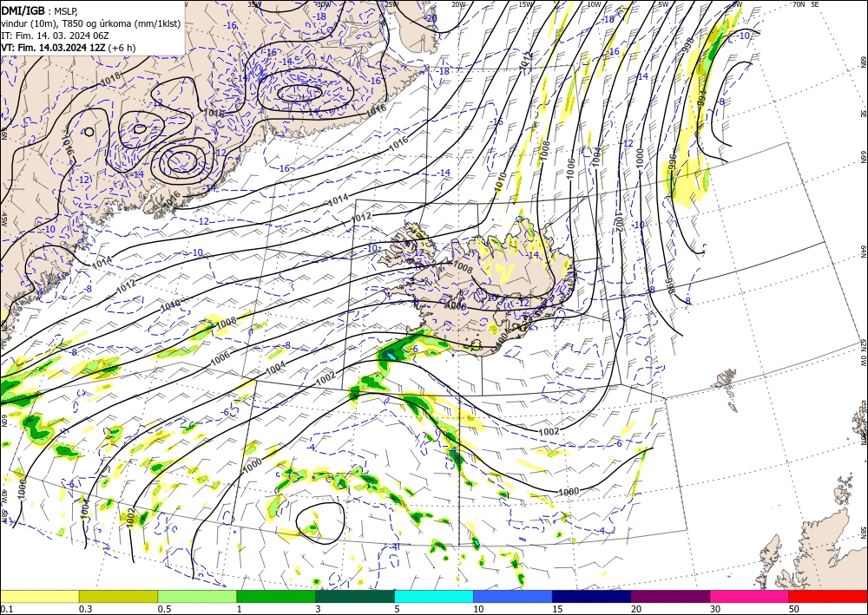Choose the navy 15–20 legend color segment

coord(591,596)
